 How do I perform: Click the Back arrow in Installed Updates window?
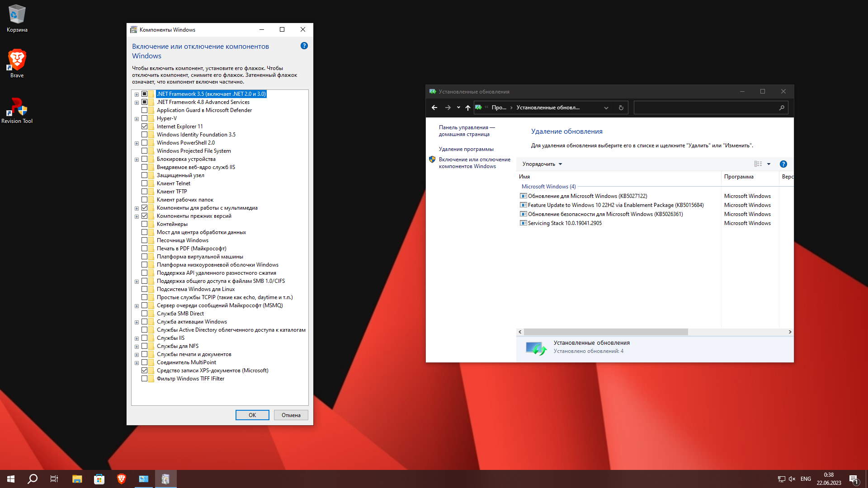(x=434, y=108)
